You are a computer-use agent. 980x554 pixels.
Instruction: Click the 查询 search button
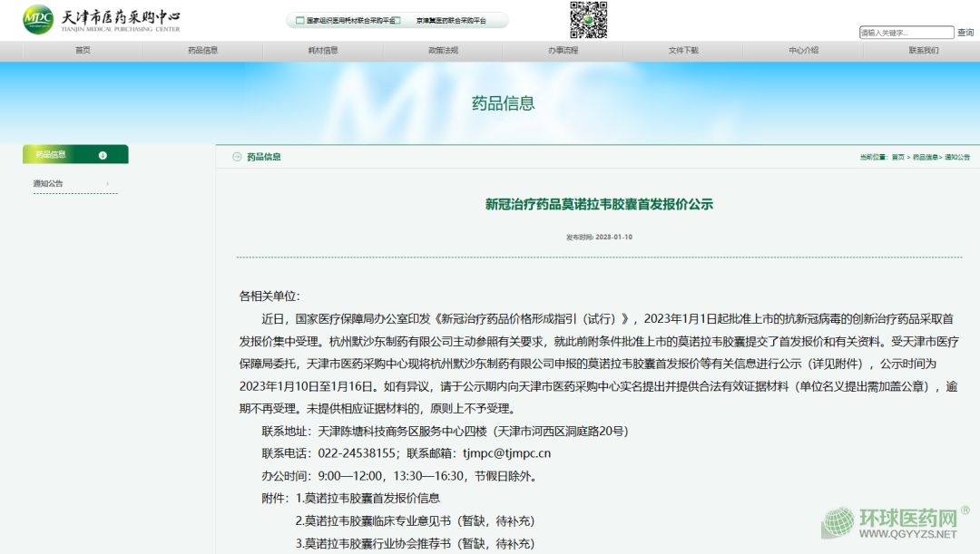(965, 33)
